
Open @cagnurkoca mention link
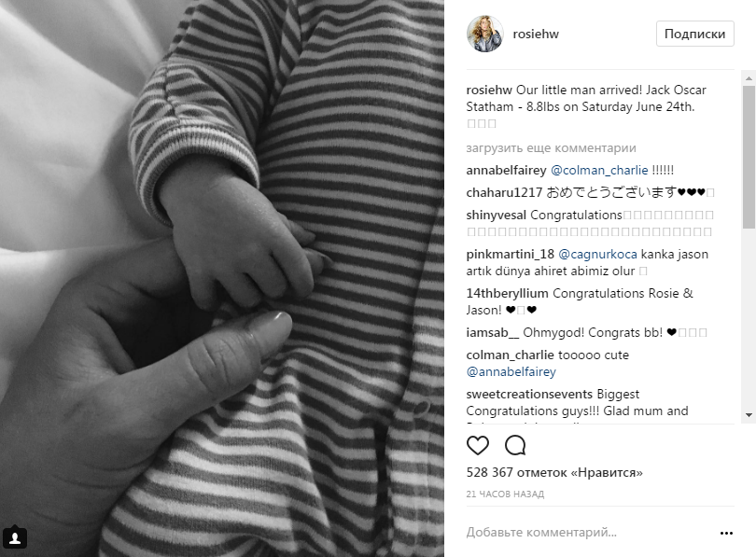coord(597,254)
